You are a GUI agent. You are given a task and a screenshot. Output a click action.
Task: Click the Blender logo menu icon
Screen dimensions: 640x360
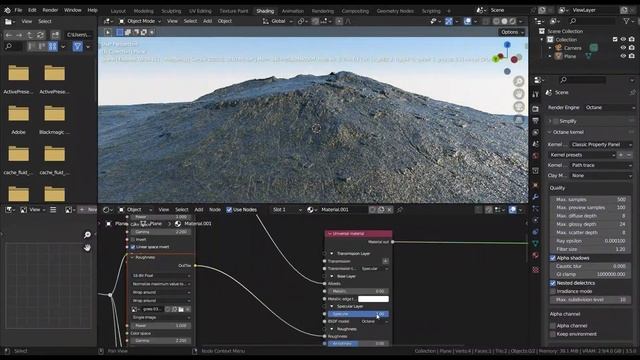(x=7, y=10)
